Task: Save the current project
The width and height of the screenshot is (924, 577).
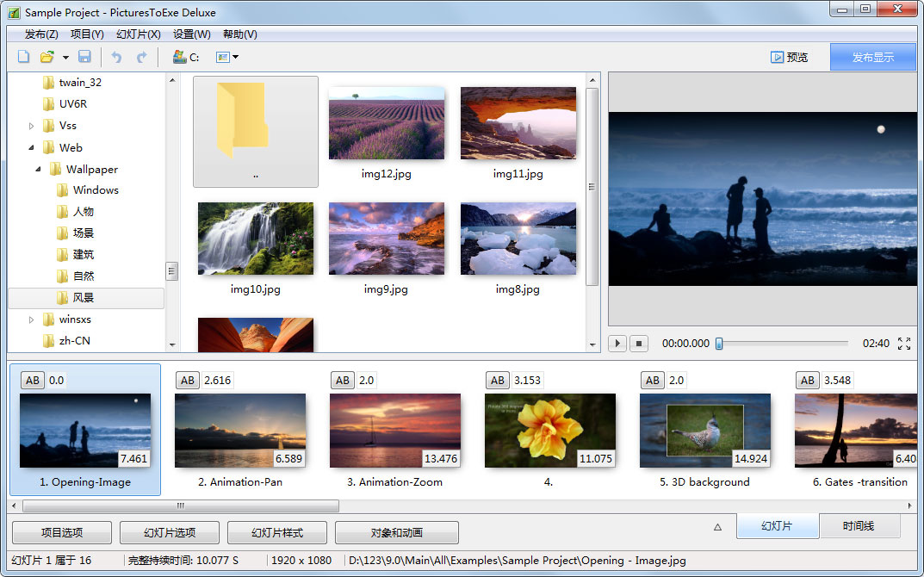Action: pos(84,56)
